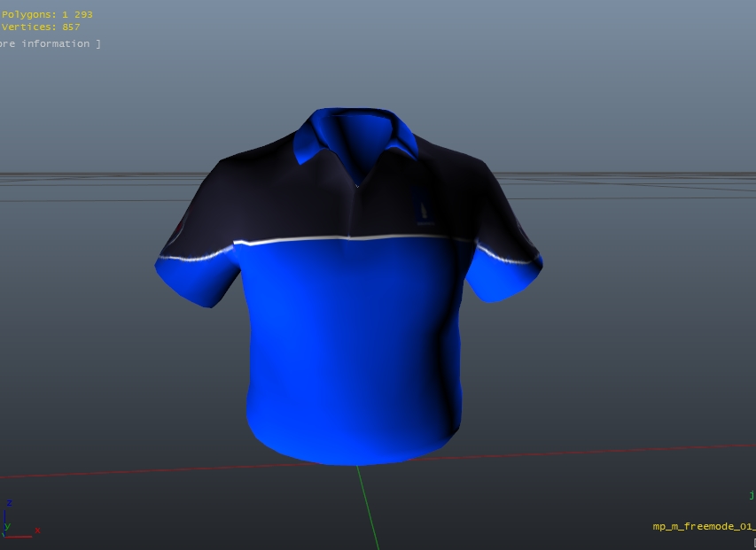Image resolution: width=756 pixels, height=550 pixels.
Task: Click the white stripe across the chest
Action: [355, 238]
